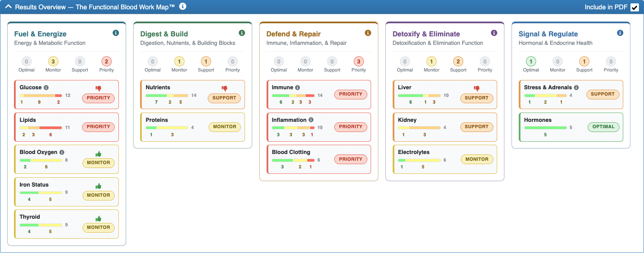This screenshot has height=253, width=644.
Task: Open Detoxify & Eliminate info icon
Action: [494, 33]
